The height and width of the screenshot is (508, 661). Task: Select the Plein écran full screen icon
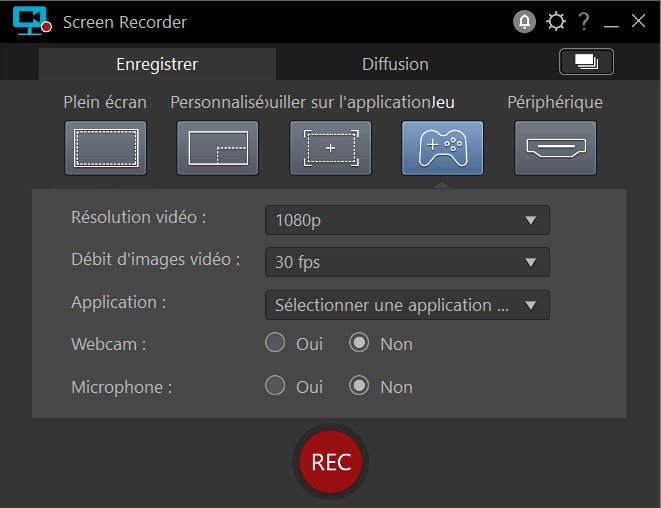coord(105,148)
